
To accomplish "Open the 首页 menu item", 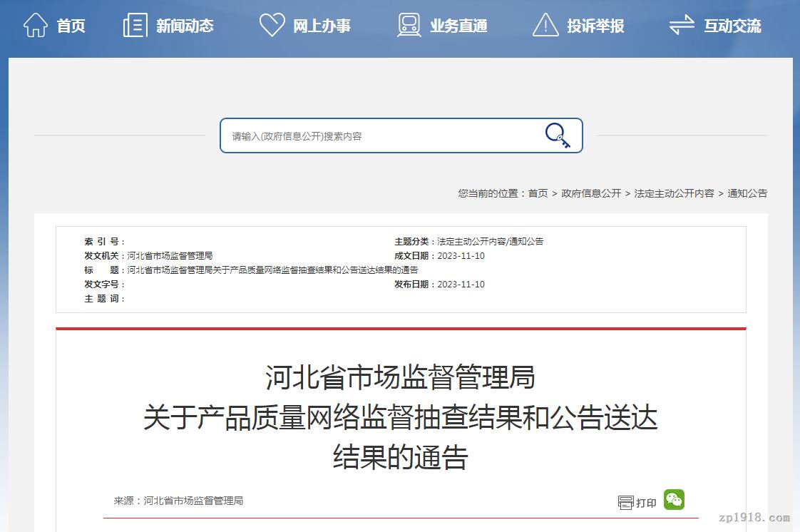I will coord(71,26).
